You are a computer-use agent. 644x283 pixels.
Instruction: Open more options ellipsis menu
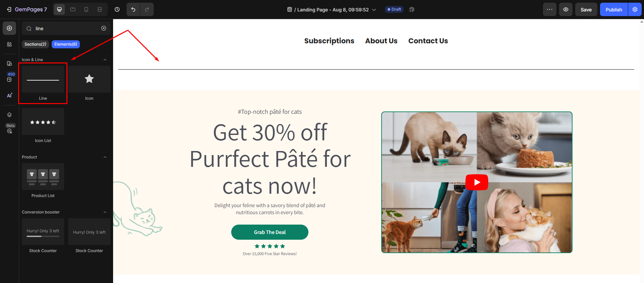(x=550, y=9)
